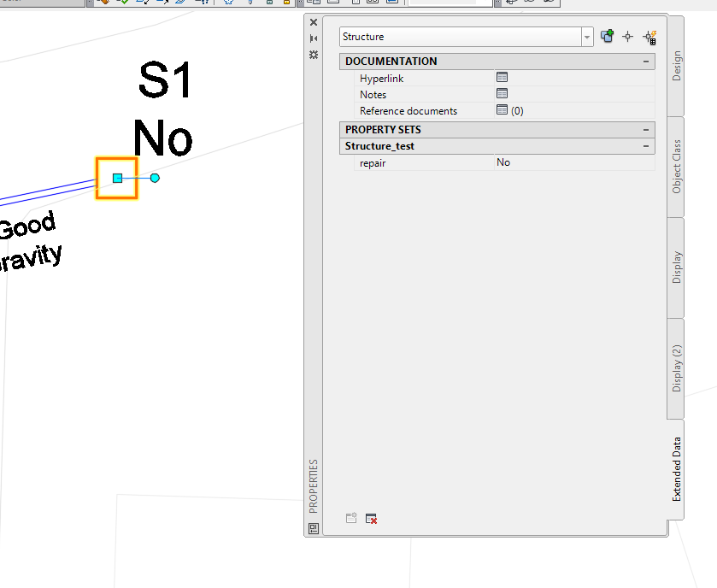Click the Add property sets icon

click(x=350, y=518)
